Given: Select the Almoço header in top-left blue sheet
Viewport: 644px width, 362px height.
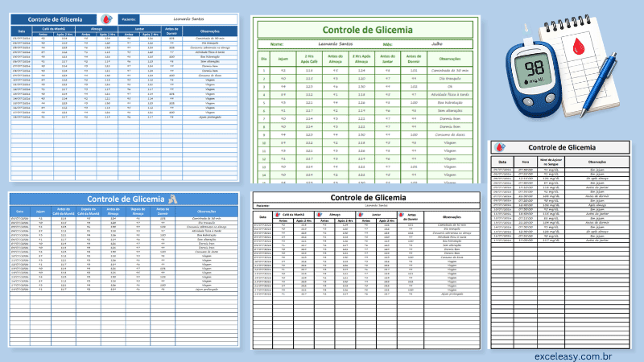Looking at the screenshot, I should coord(97,29).
